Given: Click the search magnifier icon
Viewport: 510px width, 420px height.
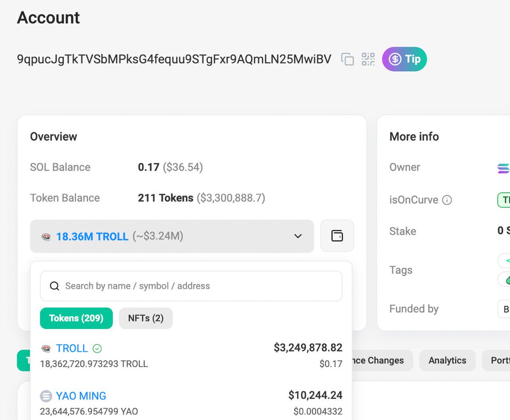Looking at the screenshot, I should click(54, 286).
